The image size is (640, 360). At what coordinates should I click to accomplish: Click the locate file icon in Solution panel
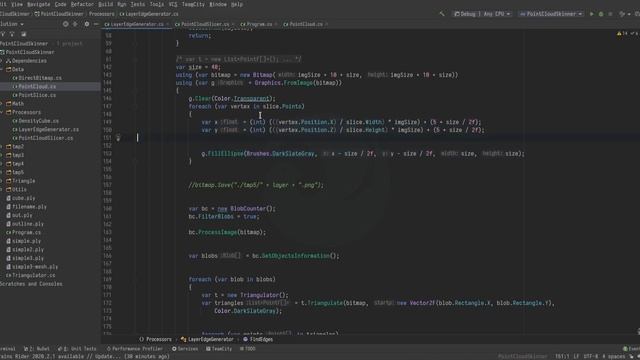(x=65, y=24)
